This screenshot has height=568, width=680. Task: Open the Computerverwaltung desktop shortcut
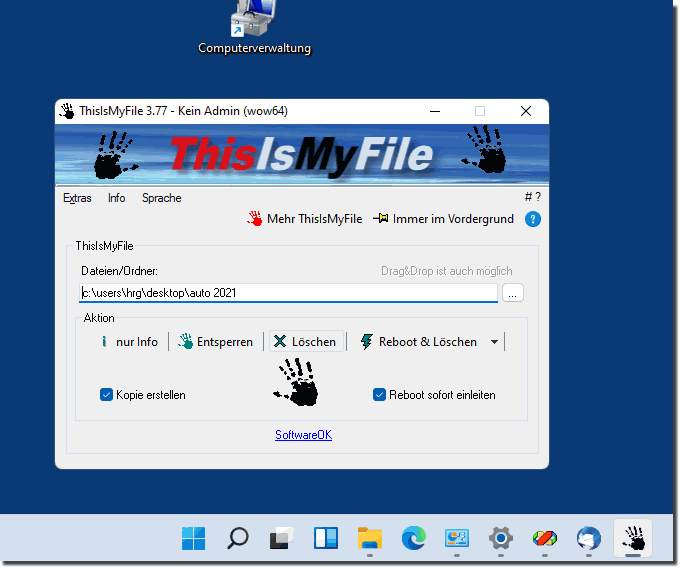click(x=254, y=27)
